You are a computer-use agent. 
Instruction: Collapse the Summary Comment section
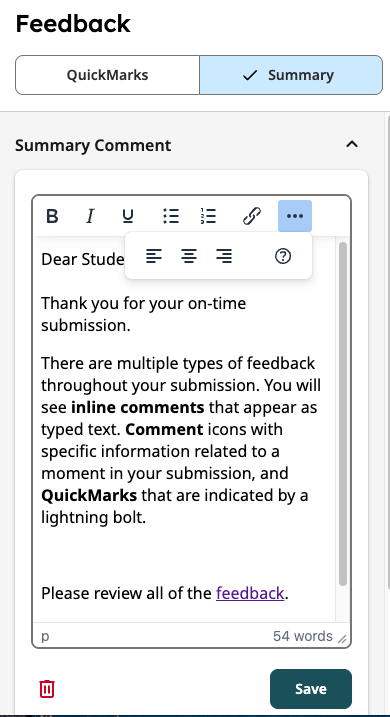click(352, 144)
